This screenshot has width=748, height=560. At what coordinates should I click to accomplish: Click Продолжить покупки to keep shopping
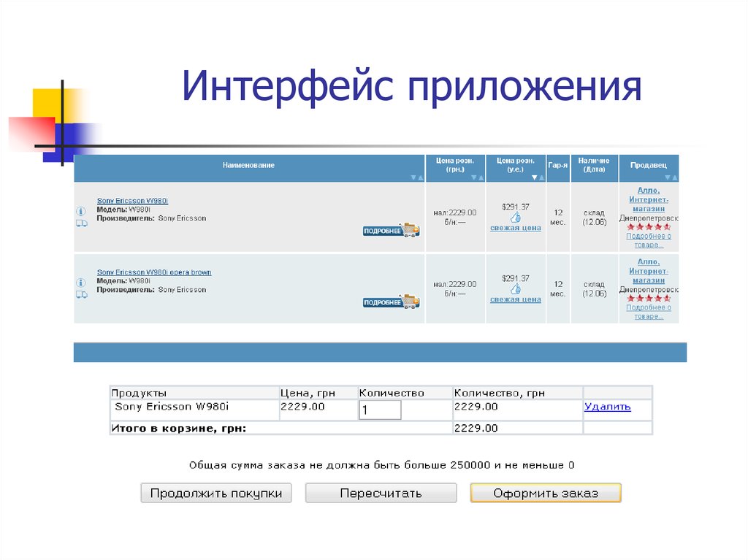pyautogui.click(x=215, y=493)
